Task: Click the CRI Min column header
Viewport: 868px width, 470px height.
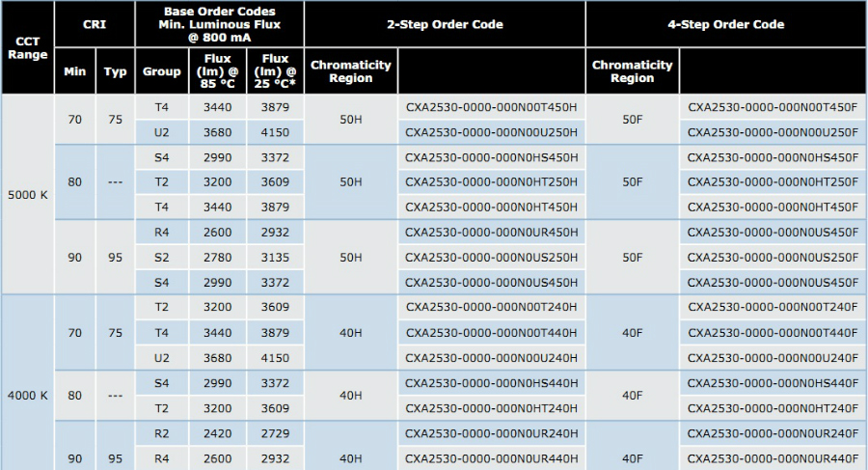Action: tap(75, 71)
